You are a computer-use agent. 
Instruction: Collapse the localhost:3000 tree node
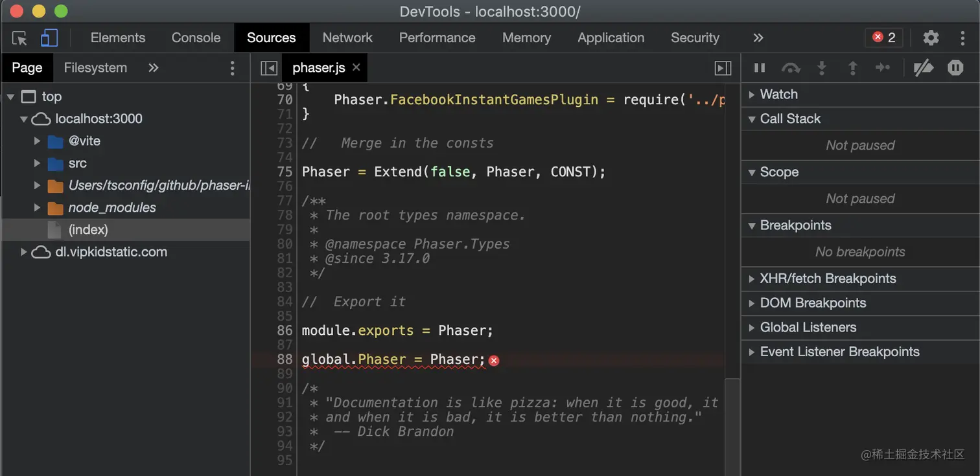23,119
